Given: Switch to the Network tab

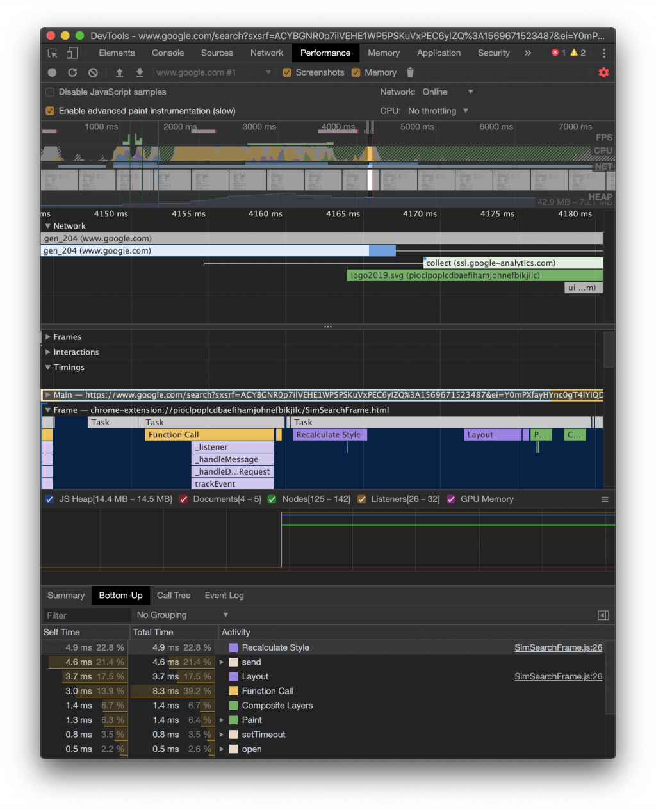Looking at the screenshot, I should 266,53.
